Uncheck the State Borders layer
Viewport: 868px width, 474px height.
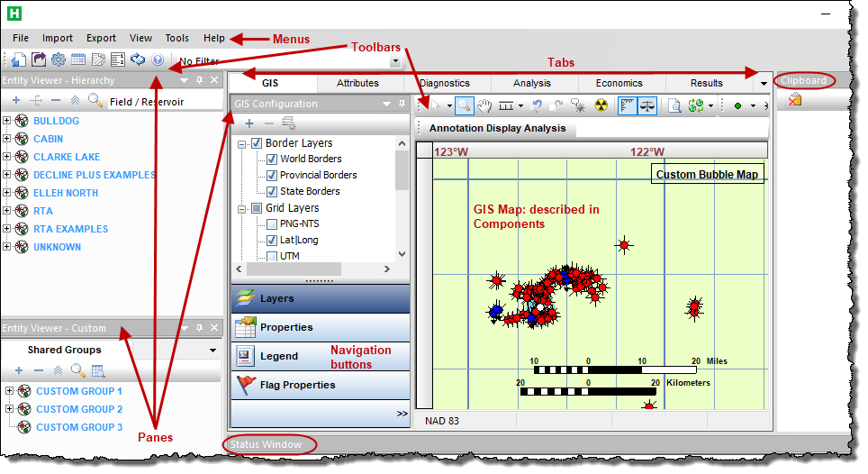tap(272, 192)
